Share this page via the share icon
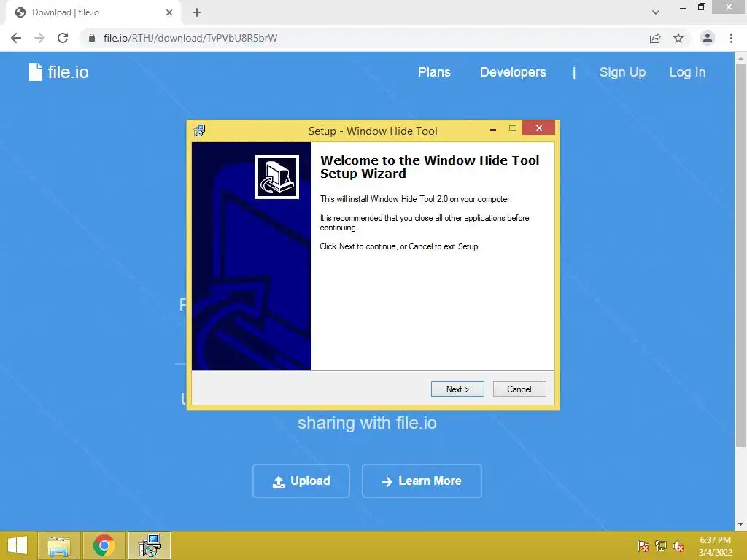747x560 pixels. coord(655,38)
